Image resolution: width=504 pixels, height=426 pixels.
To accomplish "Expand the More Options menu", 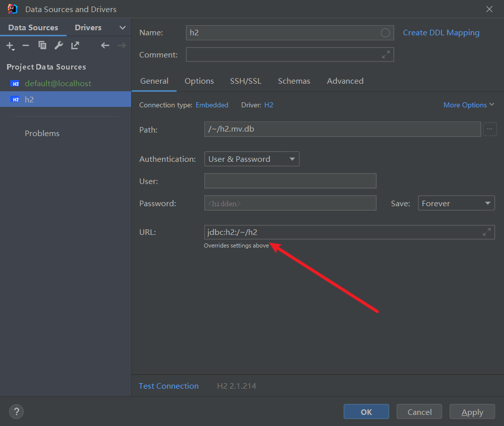I will (x=469, y=105).
